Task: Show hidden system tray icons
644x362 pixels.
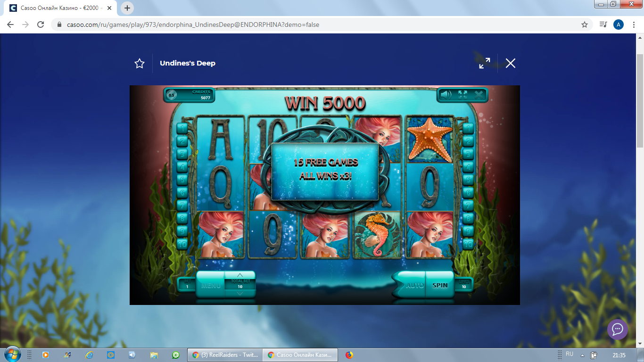Action: 582,355
